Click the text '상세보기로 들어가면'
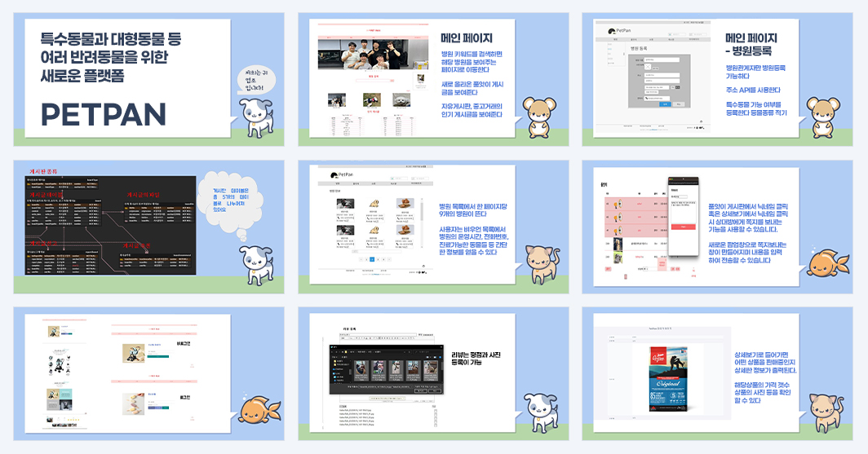 (761, 355)
